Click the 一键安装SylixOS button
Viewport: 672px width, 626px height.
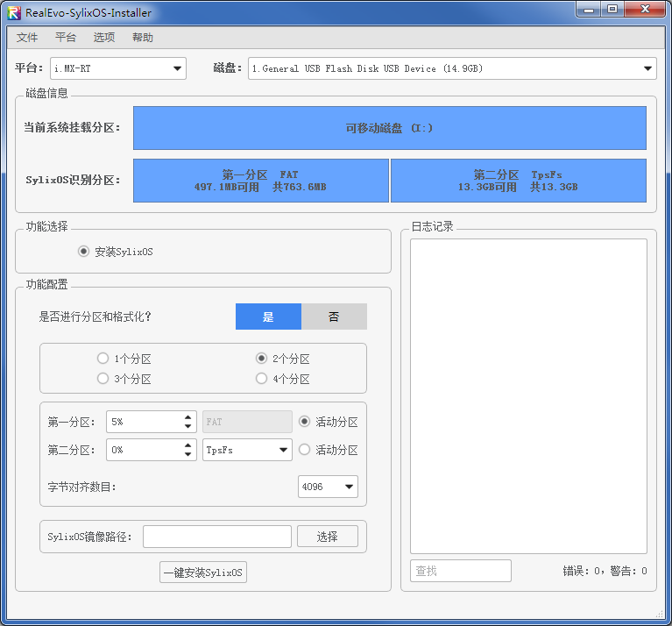pos(203,573)
